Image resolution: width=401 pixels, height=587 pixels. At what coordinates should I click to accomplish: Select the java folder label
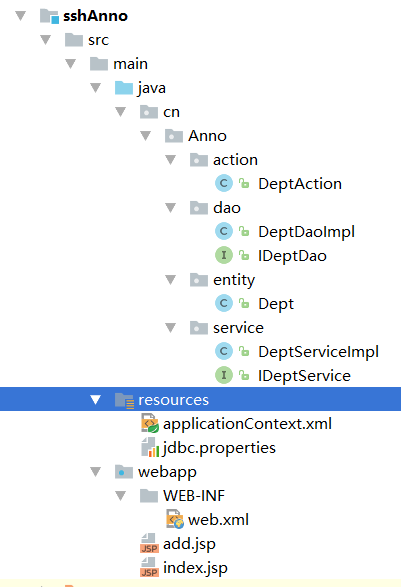tap(152, 88)
